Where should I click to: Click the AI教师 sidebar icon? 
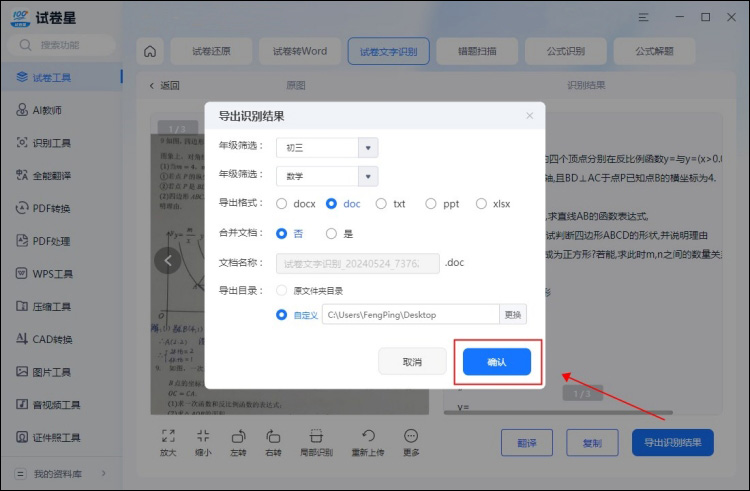(x=22, y=109)
